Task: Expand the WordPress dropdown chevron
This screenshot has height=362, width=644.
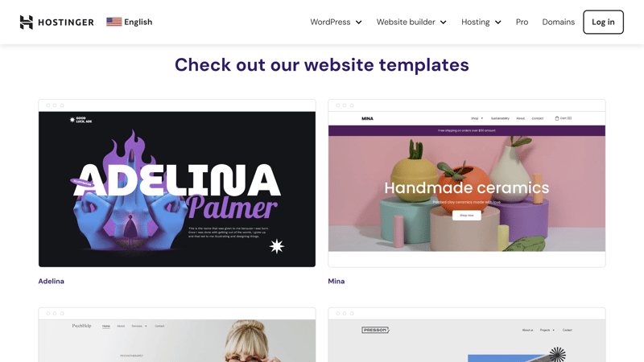Action: (x=358, y=23)
